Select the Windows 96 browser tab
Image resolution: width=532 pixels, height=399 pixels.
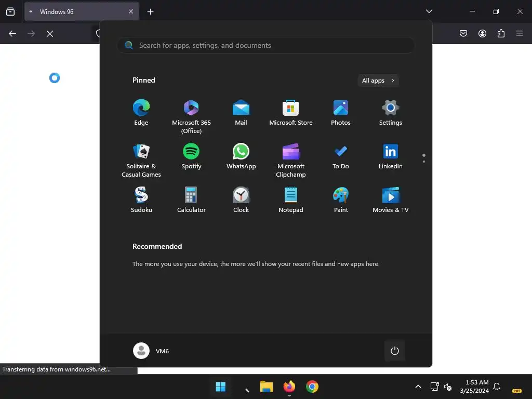click(82, 11)
